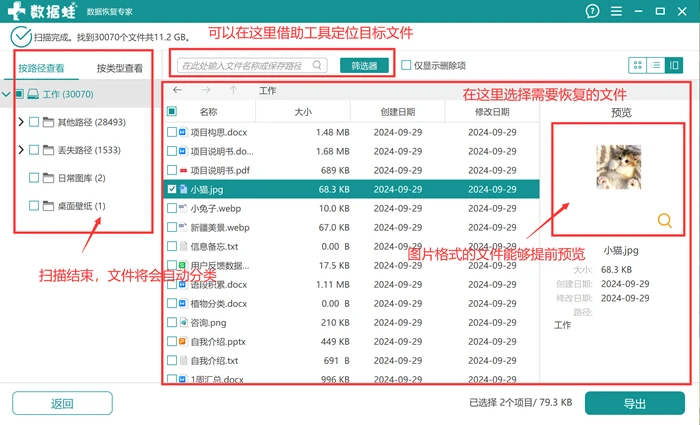Expand the 丢失路径 folder arrow
Viewport: 700px width, 425px height.
point(21,150)
